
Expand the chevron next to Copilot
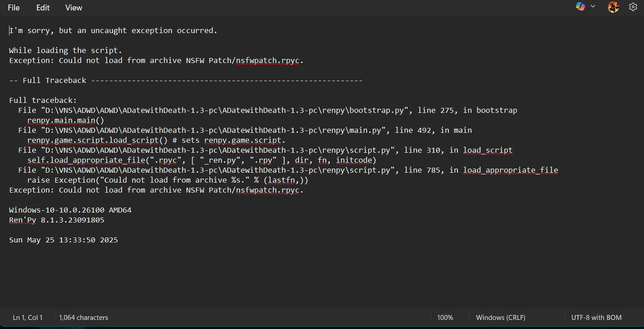point(593,7)
